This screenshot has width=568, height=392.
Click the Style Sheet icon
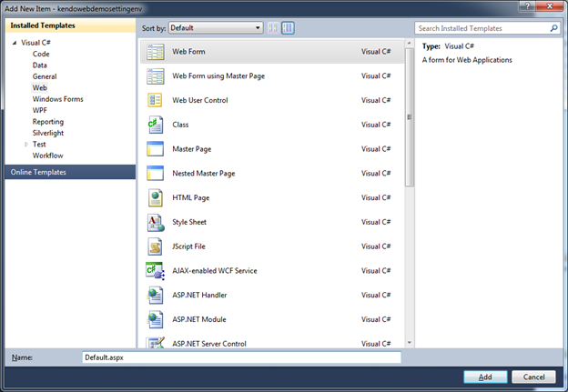(x=155, y=222)
